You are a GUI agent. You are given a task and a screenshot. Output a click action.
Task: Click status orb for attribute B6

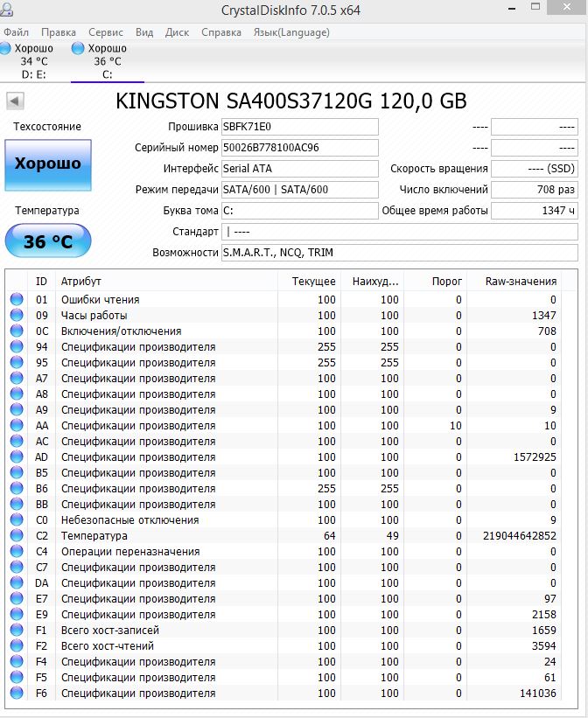pyautogui.click(x=17, y=489)
